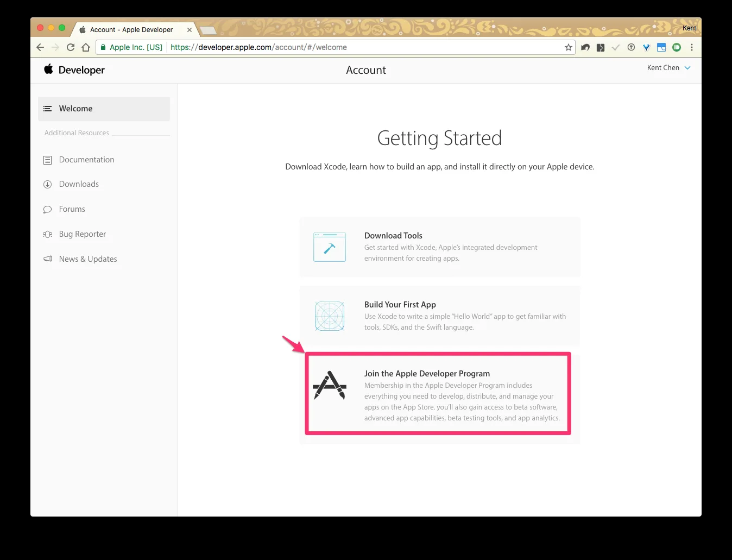The width and height of the screenshot is (732, 560).
Task: Close the Account - Apple Developer tab
Action: [x=190, y=30]
